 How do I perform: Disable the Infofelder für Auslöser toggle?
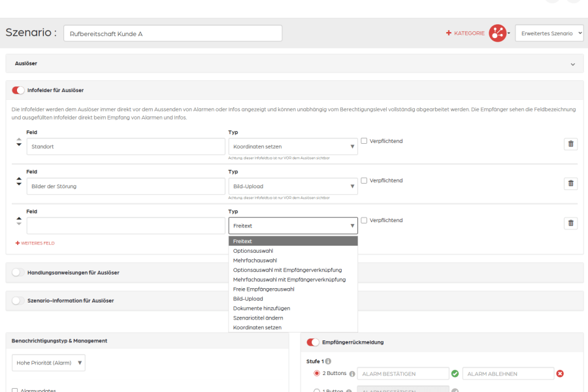coord(18,90)
